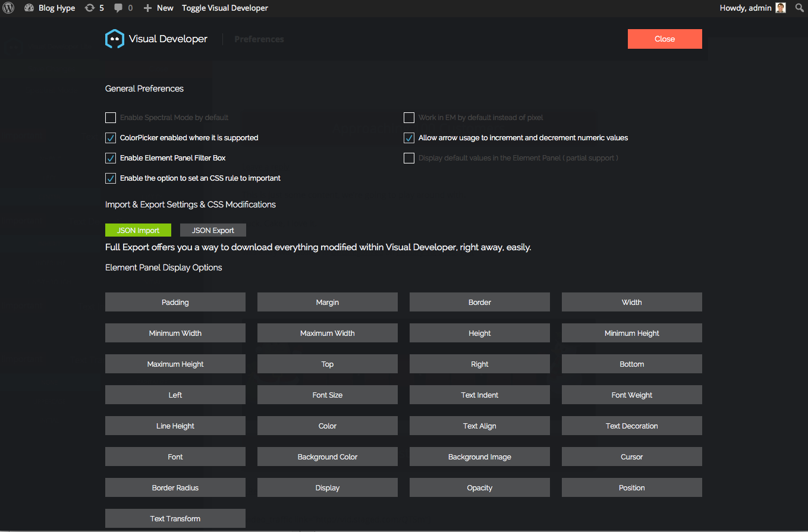Toggle the Maximum Height option
Viewport: 808px width, 532px height.
pos(175,364)
